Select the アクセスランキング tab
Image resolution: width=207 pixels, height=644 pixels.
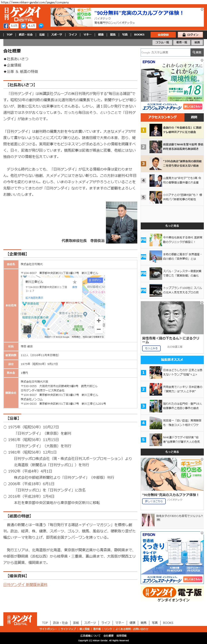(x=162, y=117)
